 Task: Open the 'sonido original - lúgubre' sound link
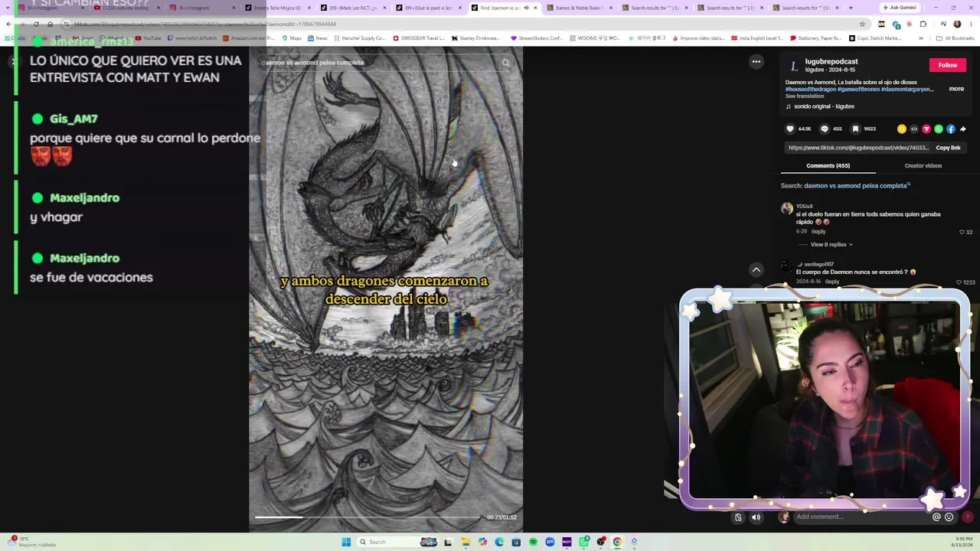(823, 106)
